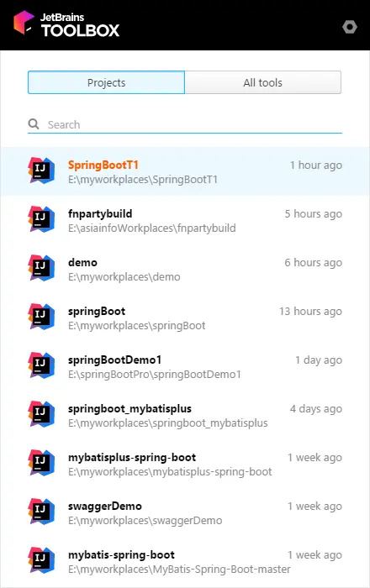The image size is (370, 588).
Task: Click path E:\asiainfoWorkplaces\fnpartybuild
Action: click(x=152, y=228)
